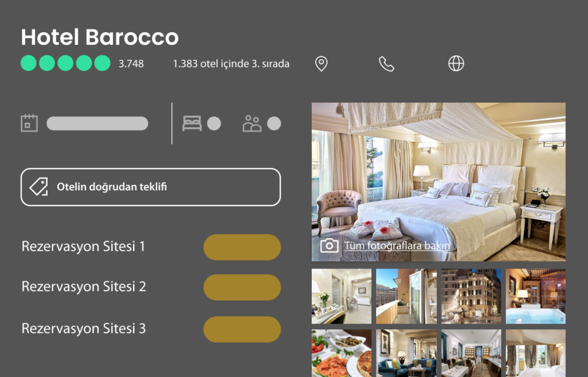
Task: Open the hotel exterior building thumbnail
Action: click(x=471, y=296)
